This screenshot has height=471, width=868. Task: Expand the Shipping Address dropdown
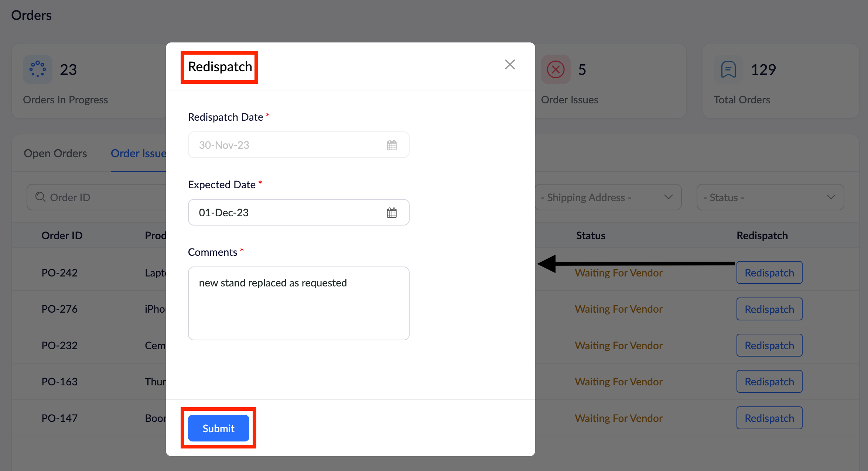click(608, 197)
